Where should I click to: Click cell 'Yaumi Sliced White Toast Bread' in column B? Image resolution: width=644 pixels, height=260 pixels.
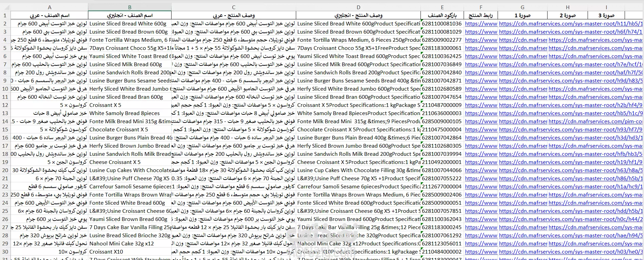point(130,56)
